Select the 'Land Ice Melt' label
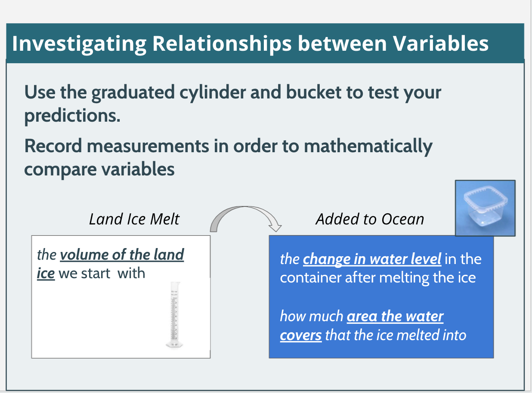This screenshot has width=532, height=393. (134, 219)
